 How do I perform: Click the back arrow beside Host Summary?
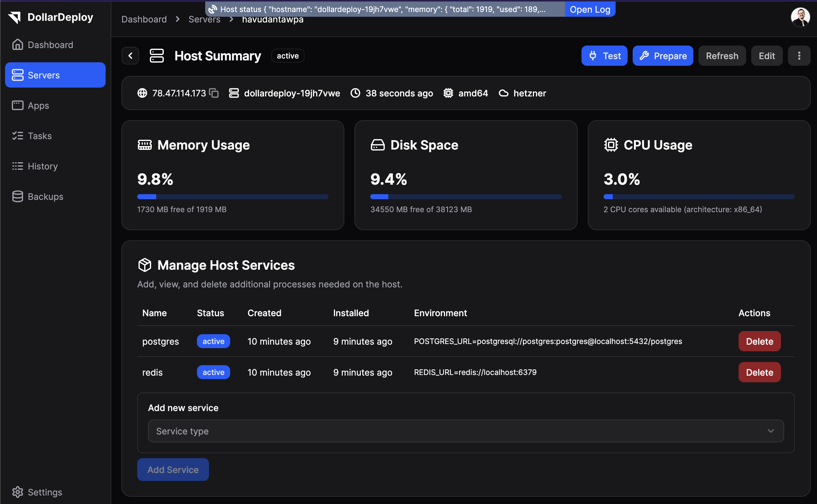click(x=130, y=56)
